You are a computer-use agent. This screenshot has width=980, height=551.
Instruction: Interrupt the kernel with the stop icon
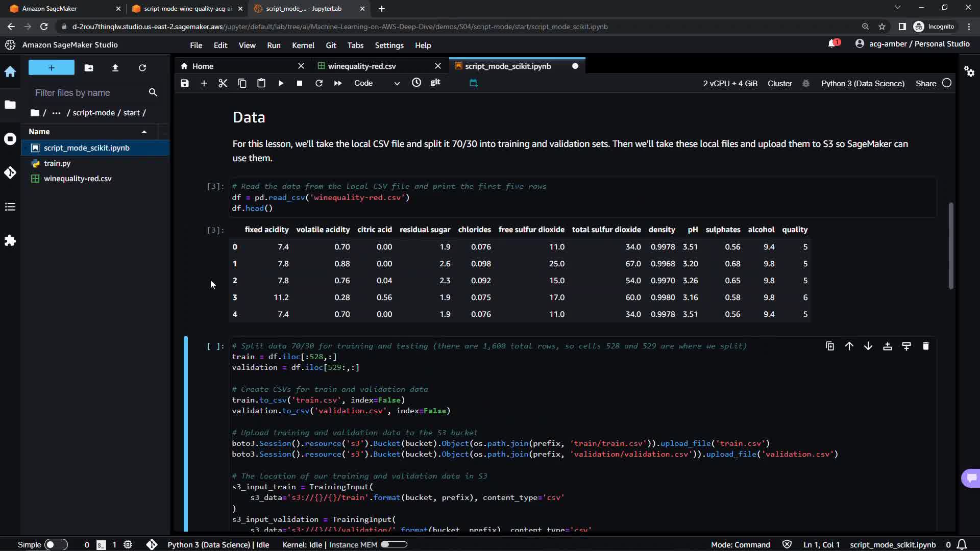pyautogui.click(x=300, y=83)
